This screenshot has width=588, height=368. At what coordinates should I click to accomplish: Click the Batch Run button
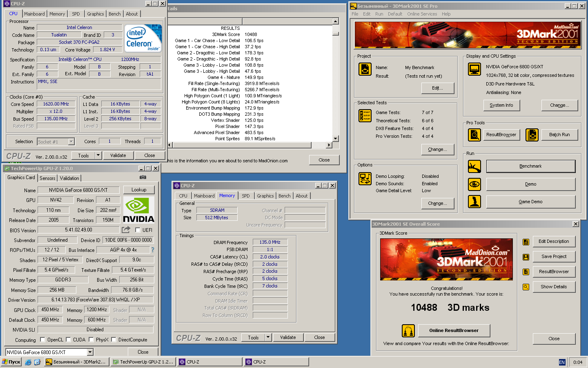click(559, 135)
